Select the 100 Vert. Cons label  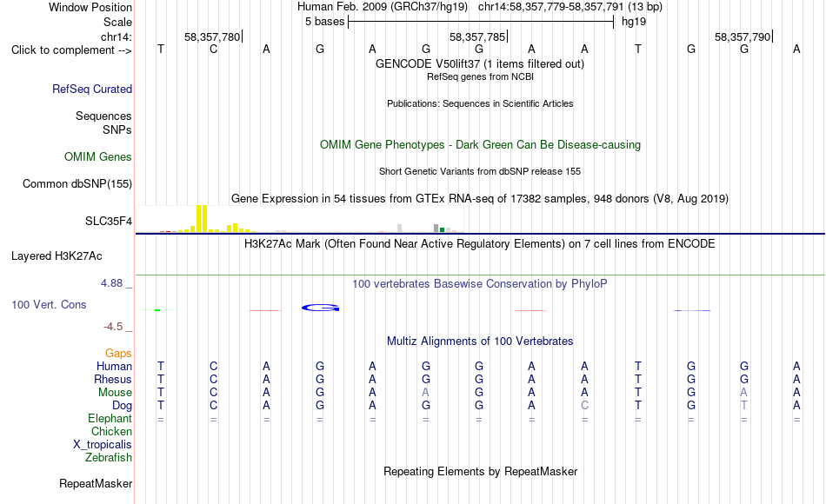click(x=49, y=304)
